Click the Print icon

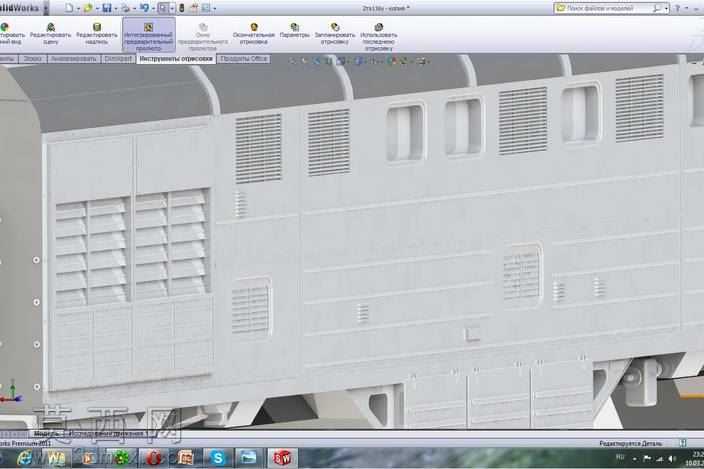(126, 8)
